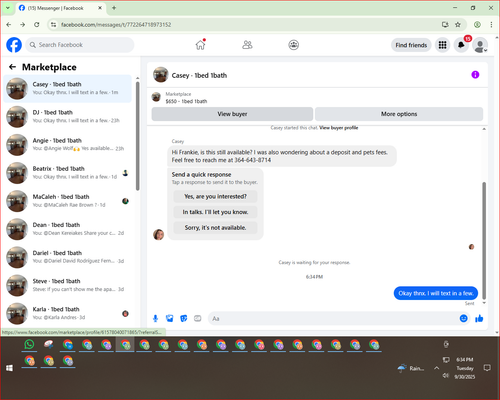The image size is (500, 400).
Task: Go back from Marketplace chats list
Action: 12,67
